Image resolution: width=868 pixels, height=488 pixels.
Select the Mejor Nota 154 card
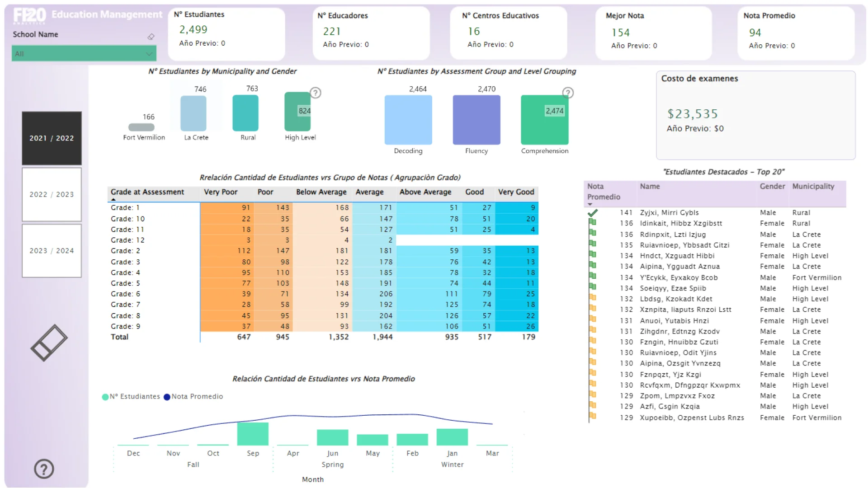click(x=654, y=33)
